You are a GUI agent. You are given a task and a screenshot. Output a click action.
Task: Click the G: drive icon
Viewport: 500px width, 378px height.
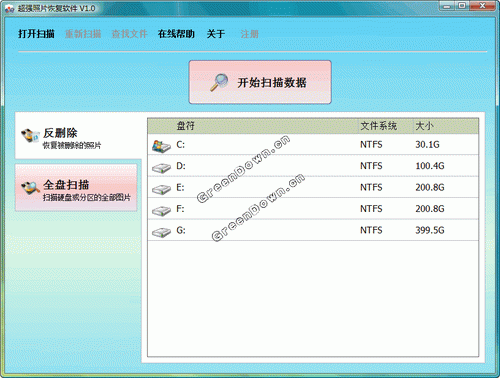coord(161,232)
